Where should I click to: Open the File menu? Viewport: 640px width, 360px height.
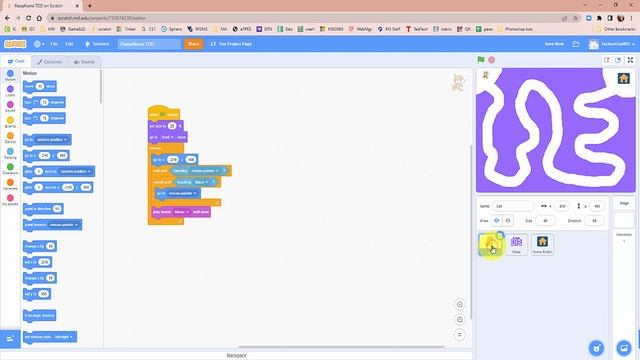point(54,44)
